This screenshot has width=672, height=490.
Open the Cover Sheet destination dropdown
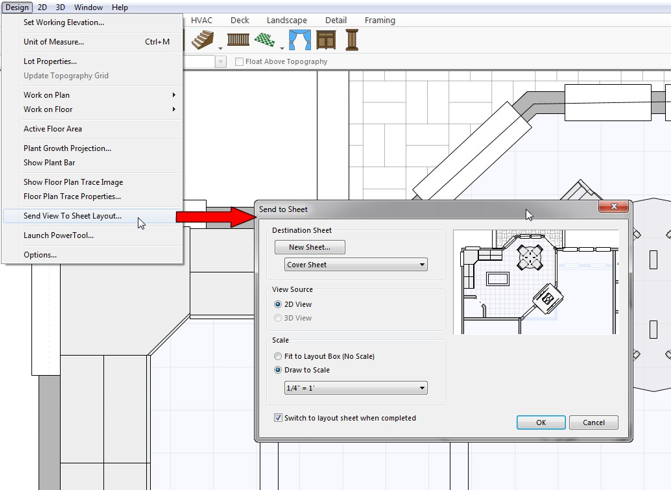click(356, 265)
